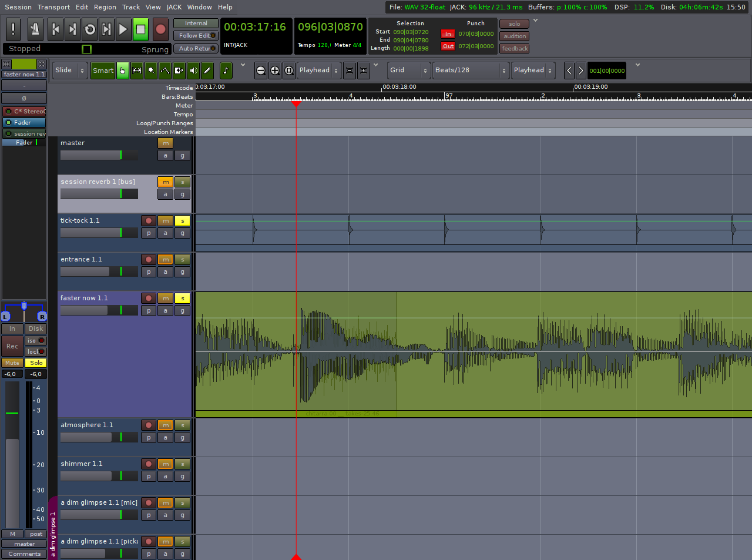Unmute the session reverb 1 bus
This screenshot has height=560, width=752.
click(x=165, y=182)
